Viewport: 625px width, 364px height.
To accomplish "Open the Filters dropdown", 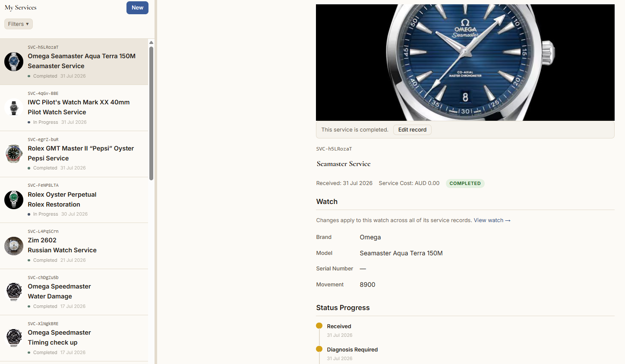I will 19,24.
